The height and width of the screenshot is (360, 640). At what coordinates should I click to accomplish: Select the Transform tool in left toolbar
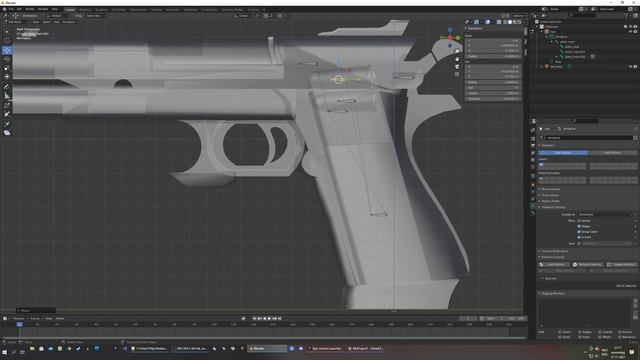point(7,76)
